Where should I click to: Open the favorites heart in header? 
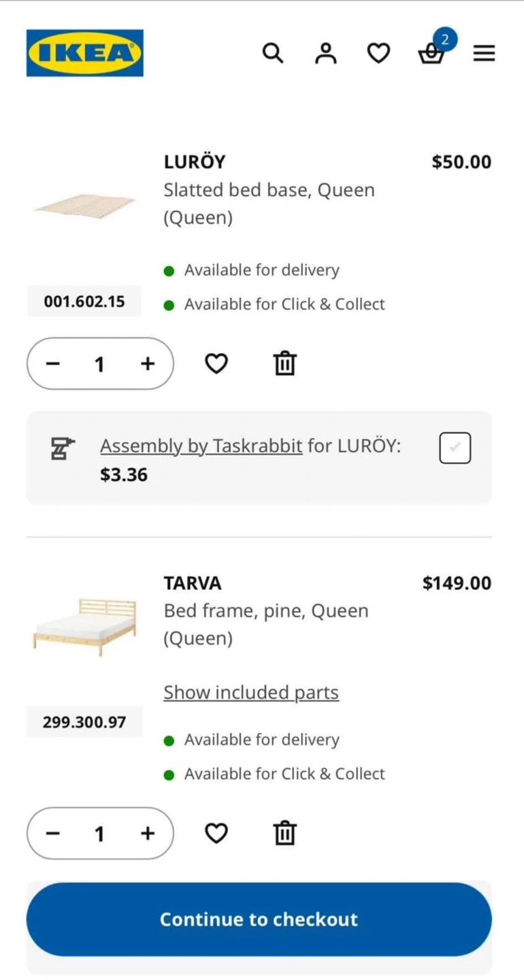(x=378, y=53)
